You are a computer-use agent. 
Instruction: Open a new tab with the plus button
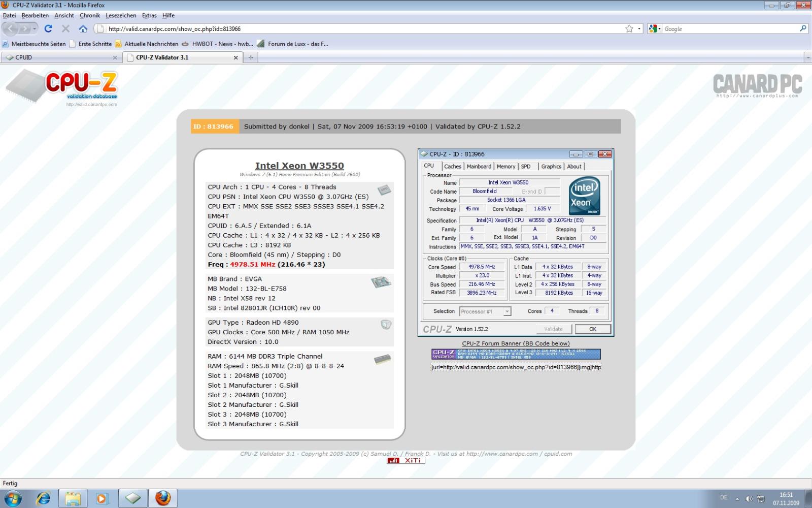tap(251, 57)
